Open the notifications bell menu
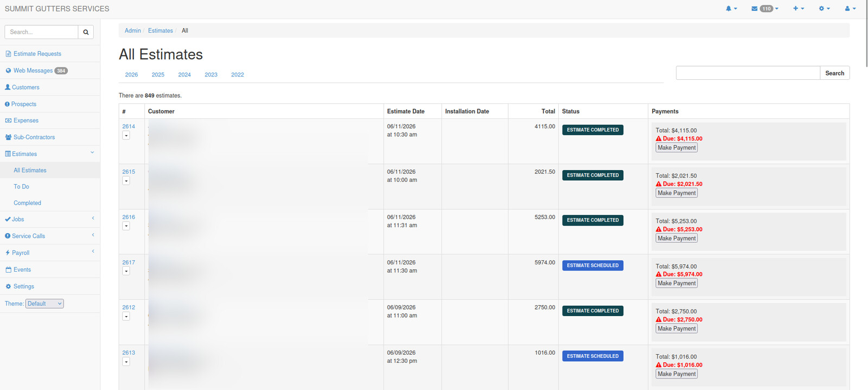Screen dimensions: 868x390 [x=731, y=9]
